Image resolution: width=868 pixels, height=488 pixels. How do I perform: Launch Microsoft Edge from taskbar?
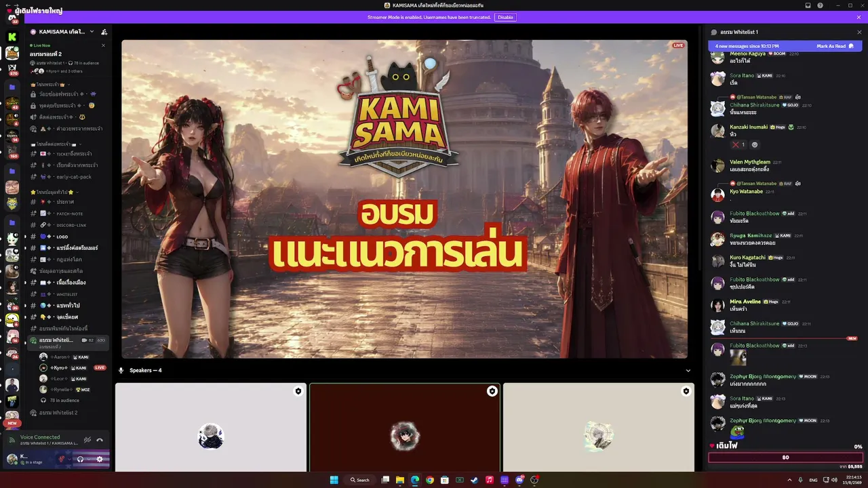[x=415, y=480]
